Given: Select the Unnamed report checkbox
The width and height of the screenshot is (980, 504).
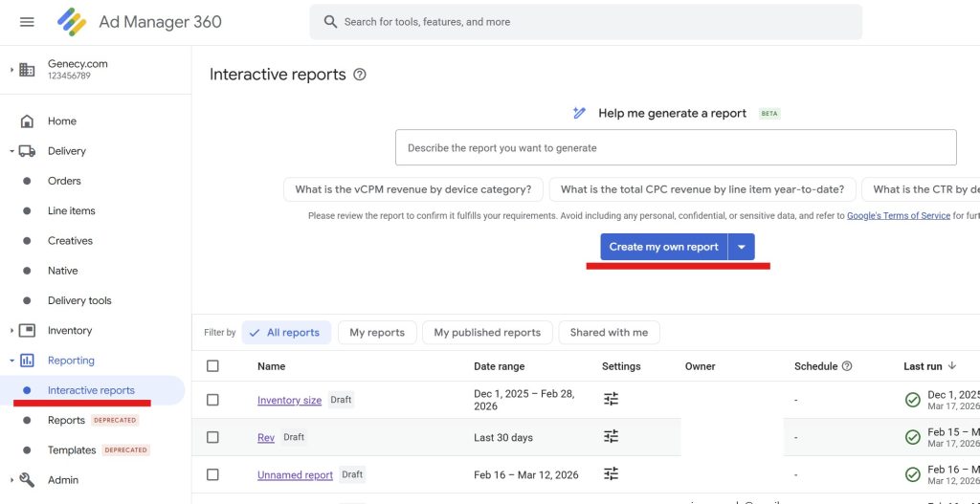Looking at the screenshot, I should (x=212, y=474).
